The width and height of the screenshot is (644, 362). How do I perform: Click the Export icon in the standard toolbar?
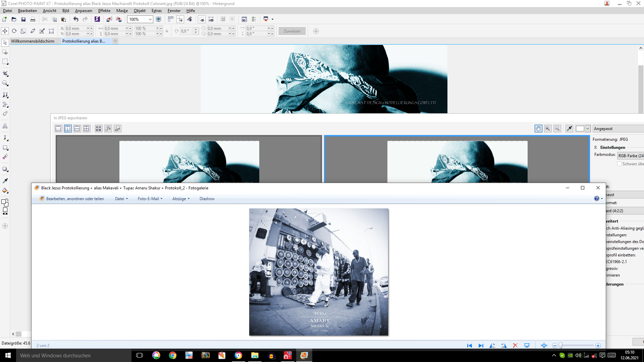click(119, 19)
